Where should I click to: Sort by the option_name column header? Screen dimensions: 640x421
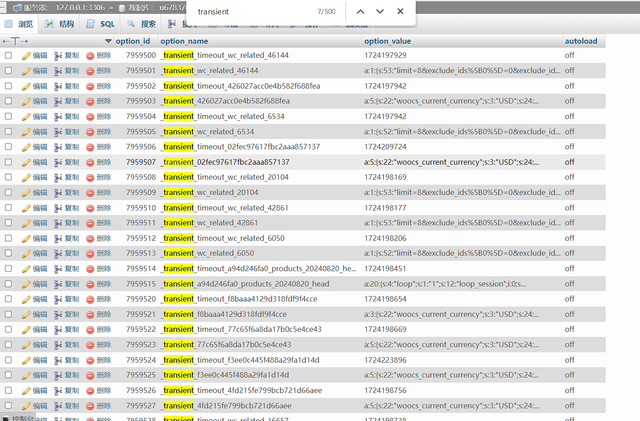pyautogui.click(x=184, y=41)
